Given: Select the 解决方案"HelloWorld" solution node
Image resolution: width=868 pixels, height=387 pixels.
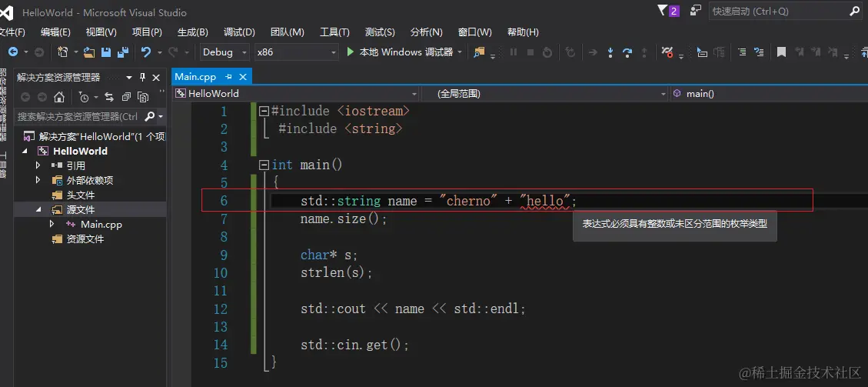Looking at the screenshot, I should 94,137.
